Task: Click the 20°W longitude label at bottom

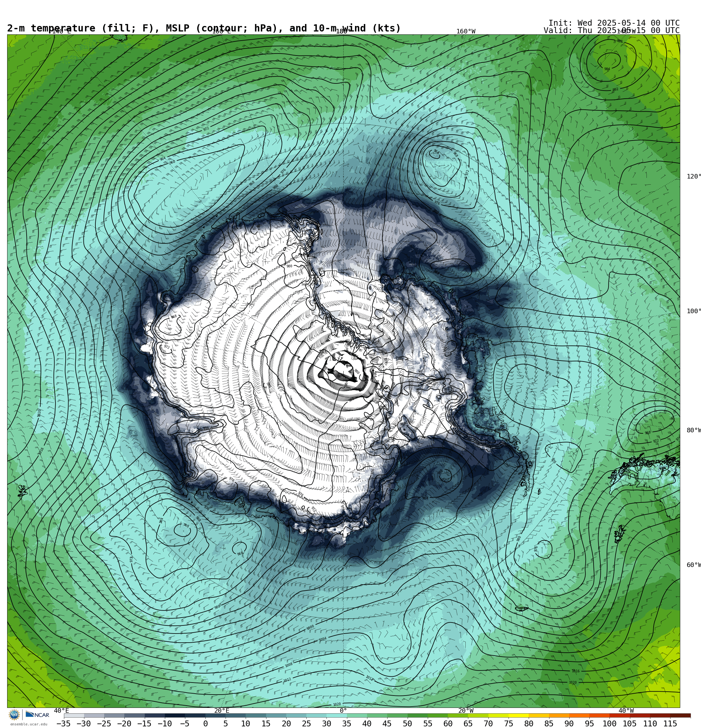Action: point(466,711)
